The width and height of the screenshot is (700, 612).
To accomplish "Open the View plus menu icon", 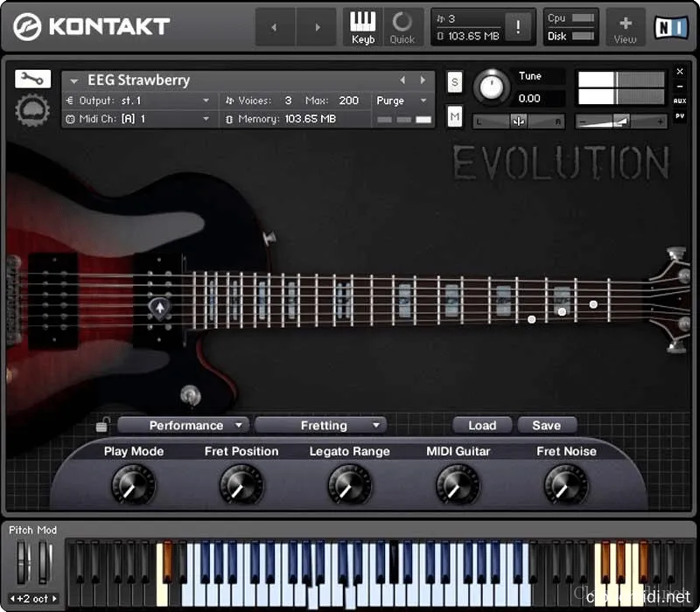I will click(625, 27).
